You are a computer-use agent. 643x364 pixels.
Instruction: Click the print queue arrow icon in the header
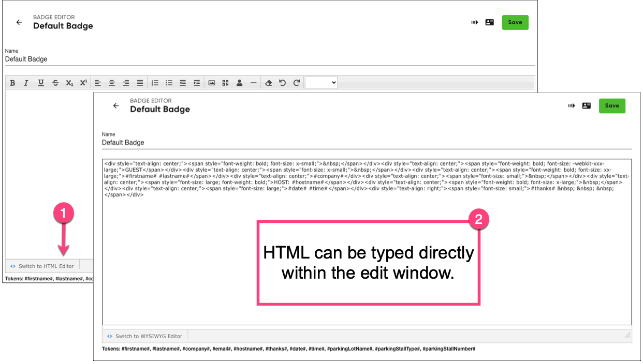pos(572,105)
